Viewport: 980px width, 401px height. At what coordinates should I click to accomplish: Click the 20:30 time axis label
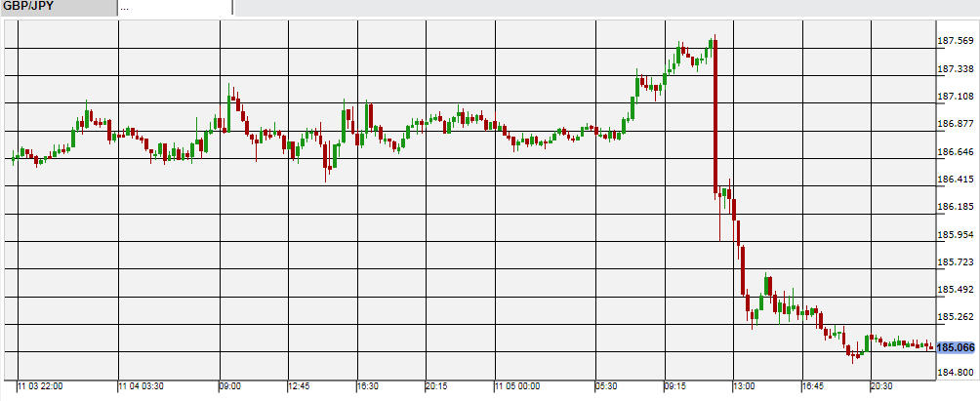point(882,387)
